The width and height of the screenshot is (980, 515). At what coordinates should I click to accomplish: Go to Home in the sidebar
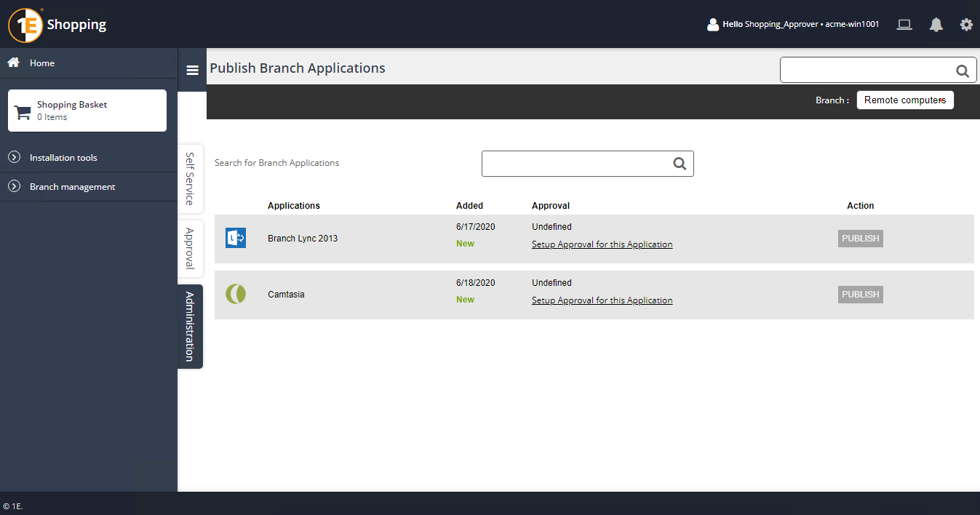coord(42,63)
